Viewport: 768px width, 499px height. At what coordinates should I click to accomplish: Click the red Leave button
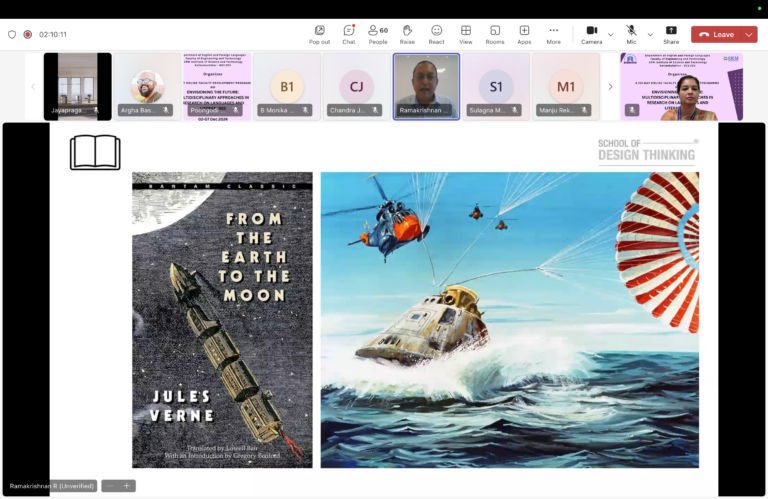pos(716,34)
